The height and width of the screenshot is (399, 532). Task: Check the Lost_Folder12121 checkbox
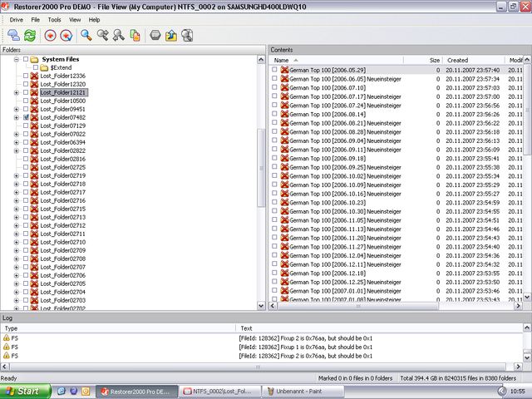pos(26,92)
